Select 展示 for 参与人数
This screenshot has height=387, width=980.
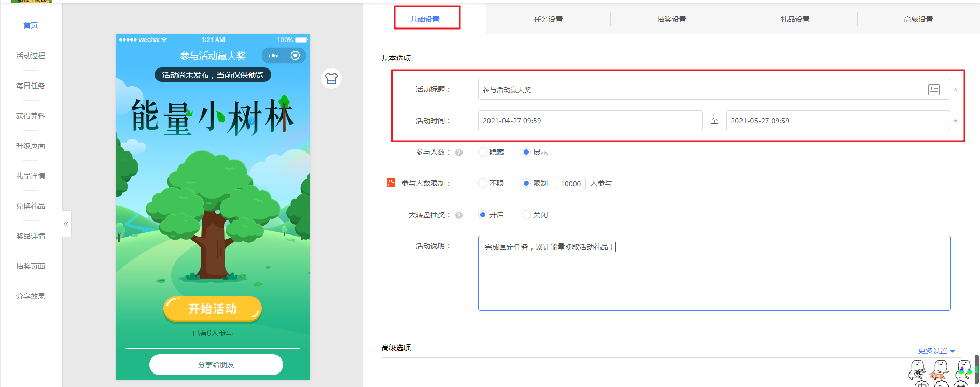pyautogui.click(x=526, y=152)
